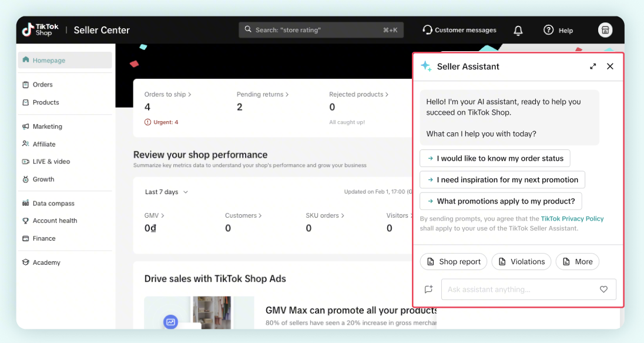
Task: Click the TikTok Shop logo
Action: 40,29
